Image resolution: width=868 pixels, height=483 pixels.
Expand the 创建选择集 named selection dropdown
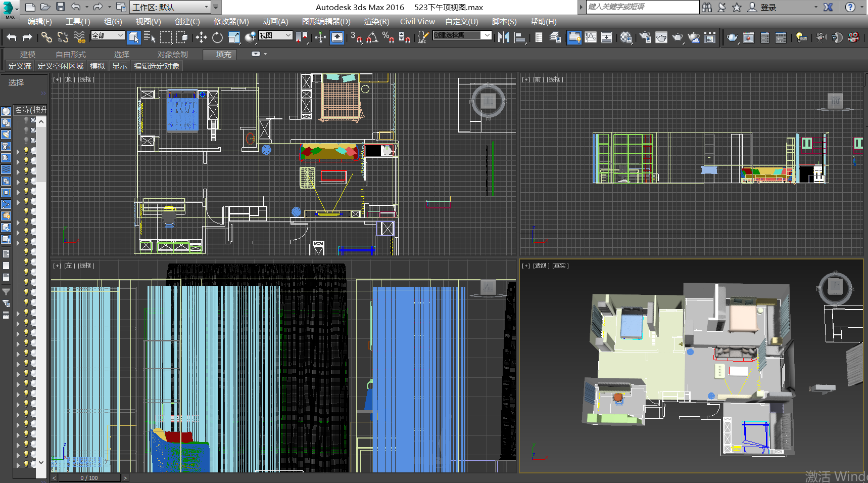click(487, 35)
